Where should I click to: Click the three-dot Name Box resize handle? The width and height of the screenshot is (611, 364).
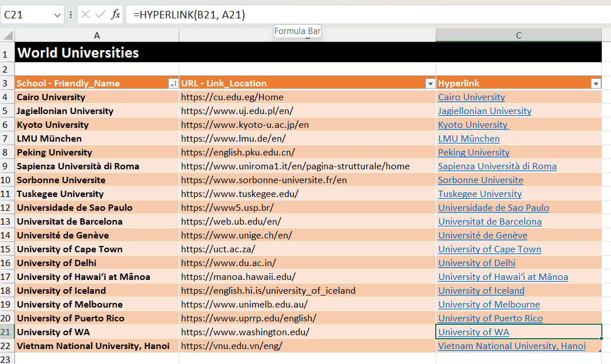click(71, 14)
